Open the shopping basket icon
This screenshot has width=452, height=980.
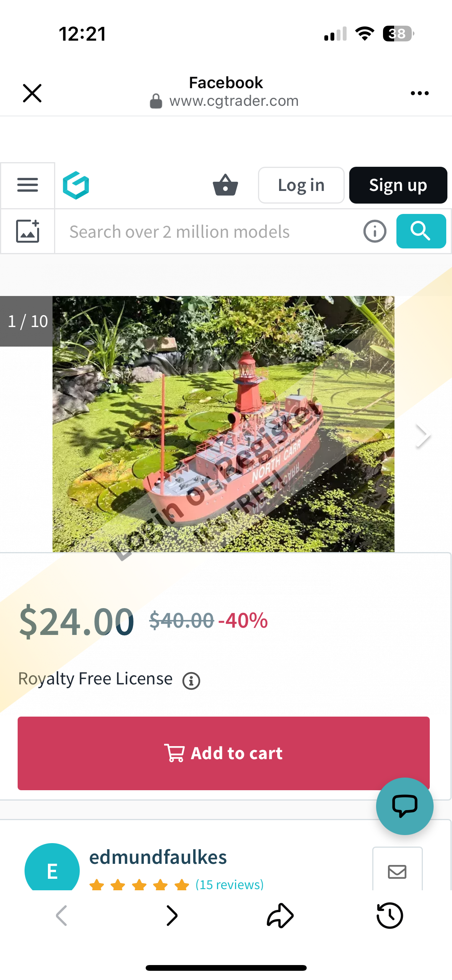[225, 185]
